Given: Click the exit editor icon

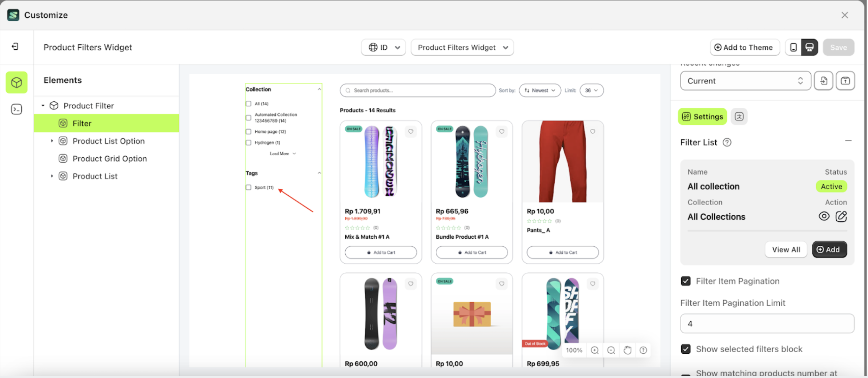Looking at the screenshot, I should click(x=15, y=47).
